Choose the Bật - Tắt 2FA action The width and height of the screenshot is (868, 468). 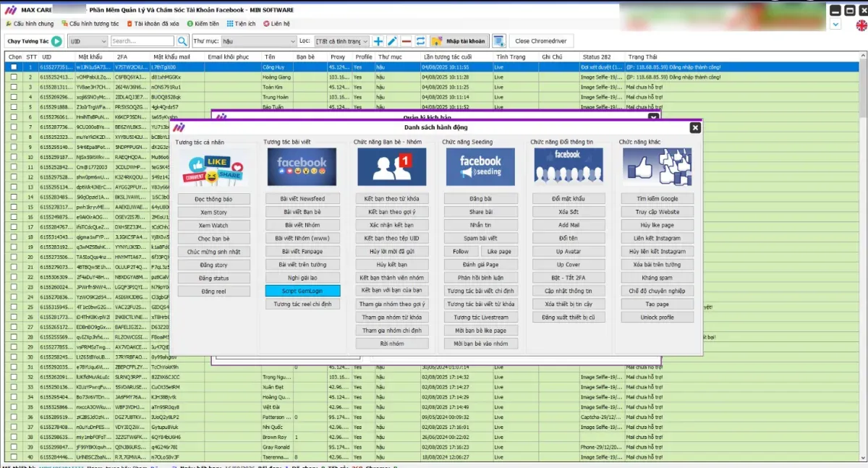tap(569, 278)
